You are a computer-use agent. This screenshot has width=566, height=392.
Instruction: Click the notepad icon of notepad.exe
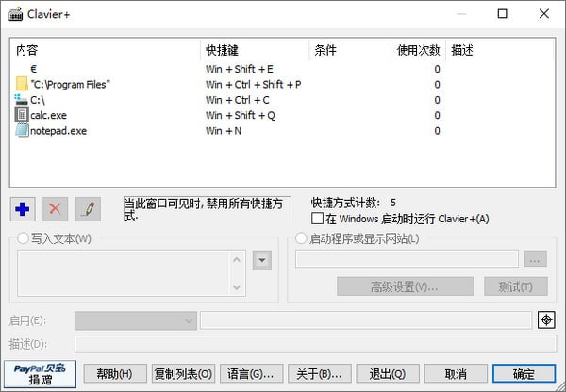(22, 130)
